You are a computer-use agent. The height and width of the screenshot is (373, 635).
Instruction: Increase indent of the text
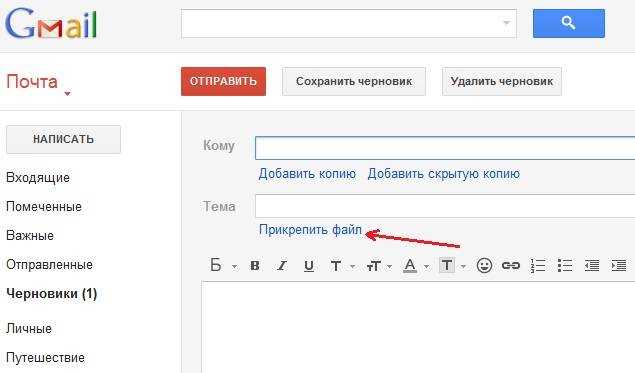(x=618, y=266)
